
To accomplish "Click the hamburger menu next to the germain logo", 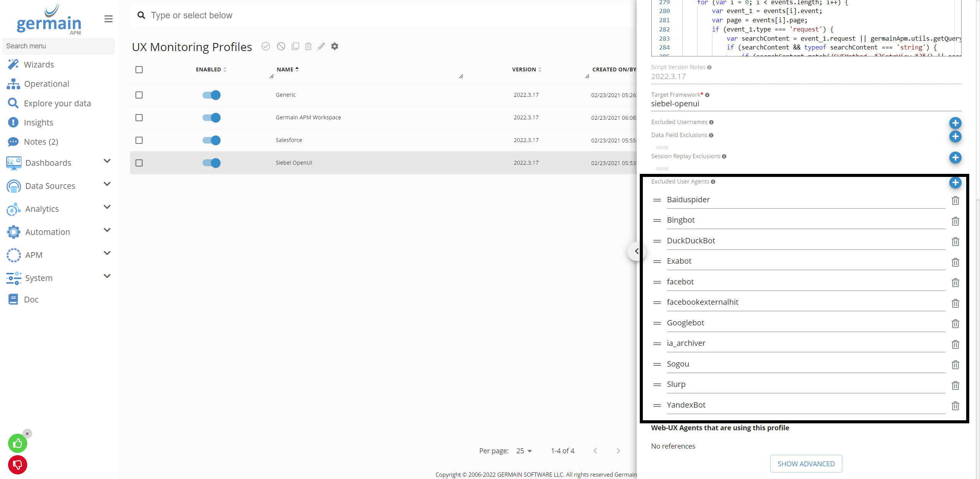I will [109, 18].
